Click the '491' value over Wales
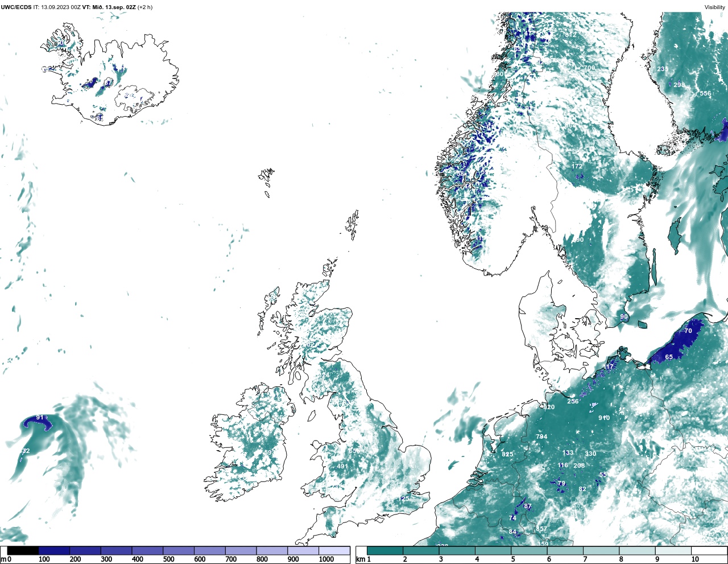This screenshot has height=564, width=728. click(342, 466)
